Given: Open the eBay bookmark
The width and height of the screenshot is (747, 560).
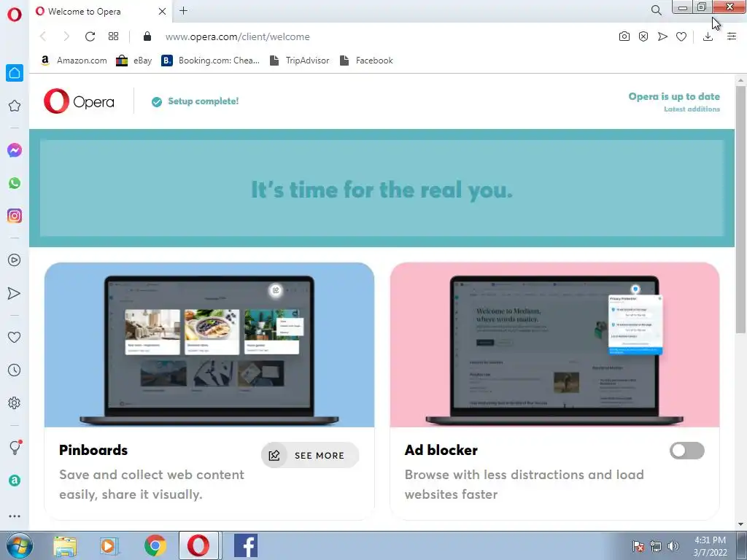Looking at the screenshot, I should click(x=134, y=61).
